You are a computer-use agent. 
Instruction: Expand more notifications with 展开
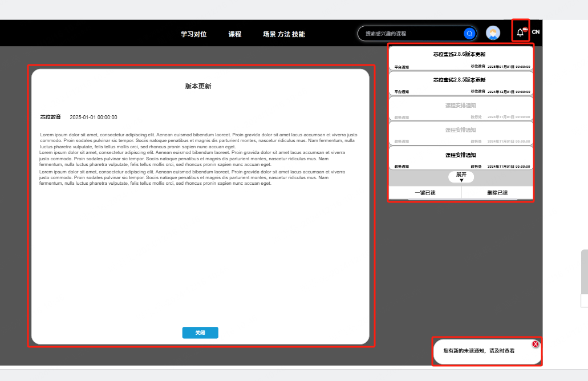click(x=461, y=175)
